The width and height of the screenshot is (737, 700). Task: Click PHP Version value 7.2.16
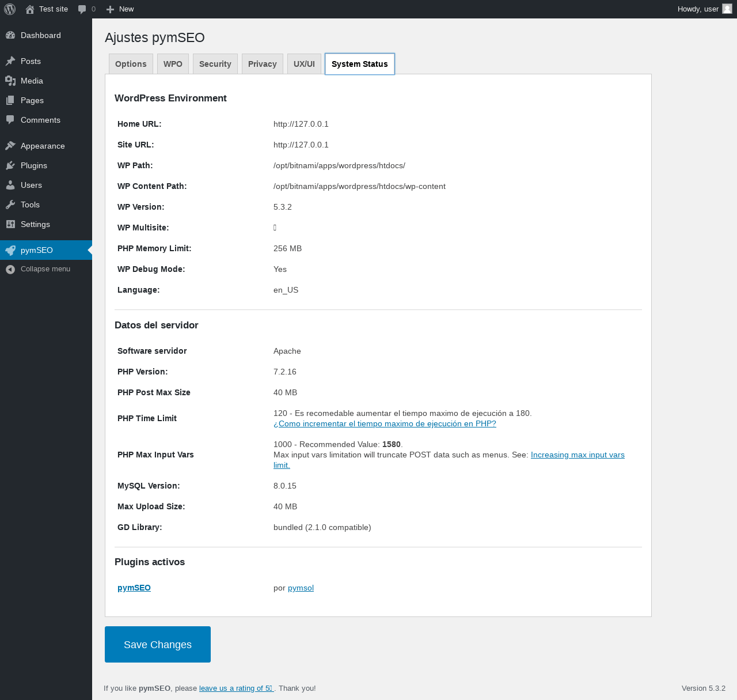click(285, 372)
